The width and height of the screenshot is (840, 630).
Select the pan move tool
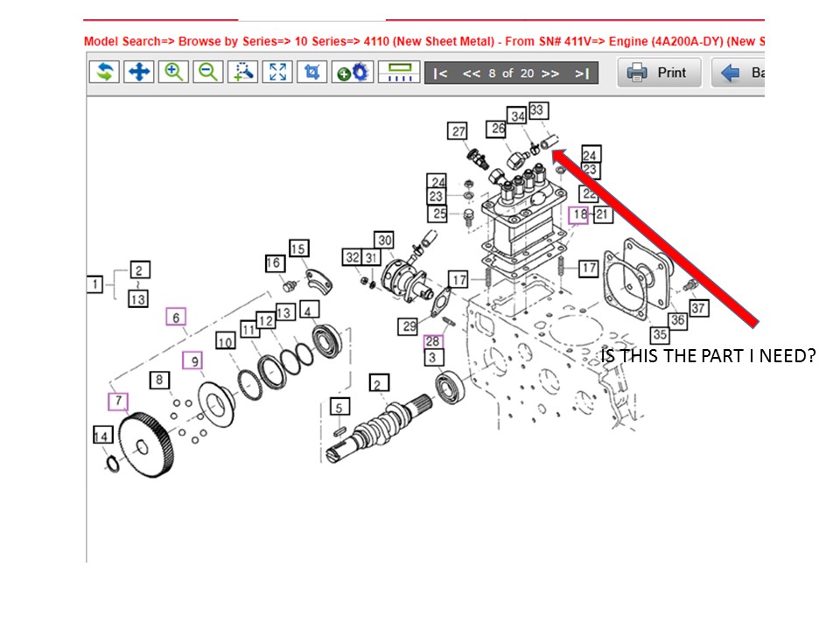point(138,72)
